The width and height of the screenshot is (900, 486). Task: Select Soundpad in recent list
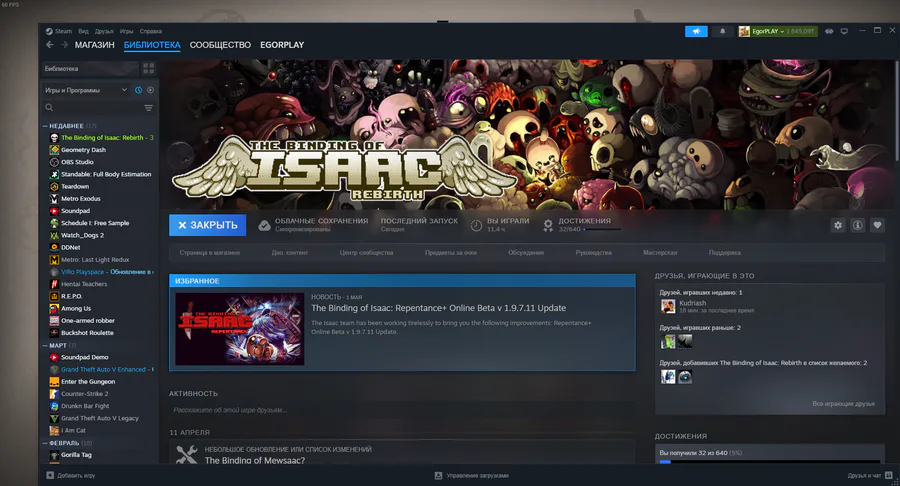75,211
